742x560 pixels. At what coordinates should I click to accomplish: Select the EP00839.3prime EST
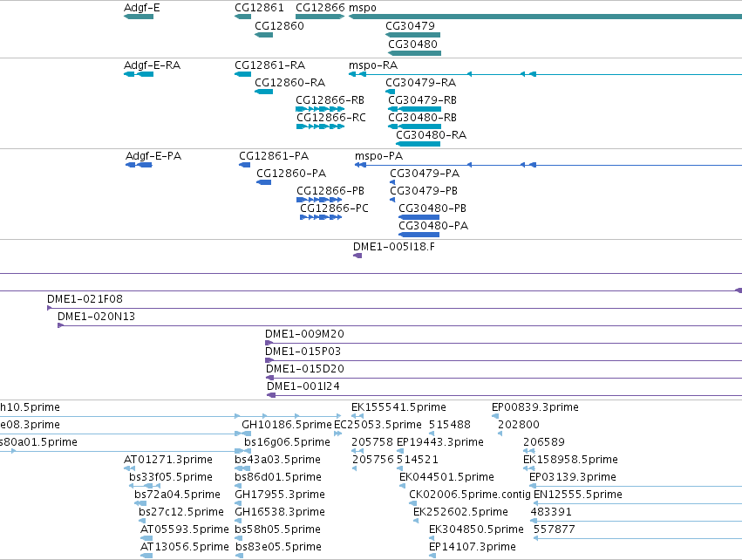tap(495, 416)
